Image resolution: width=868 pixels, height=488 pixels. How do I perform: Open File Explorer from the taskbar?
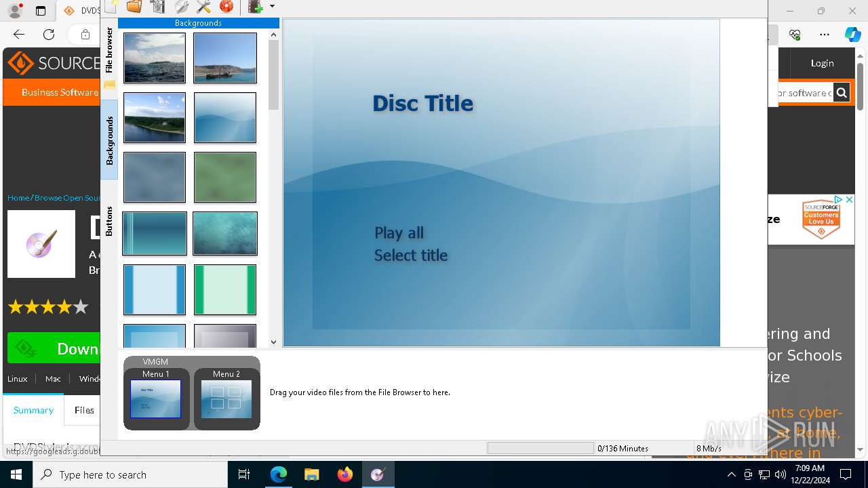coord(311,474)
